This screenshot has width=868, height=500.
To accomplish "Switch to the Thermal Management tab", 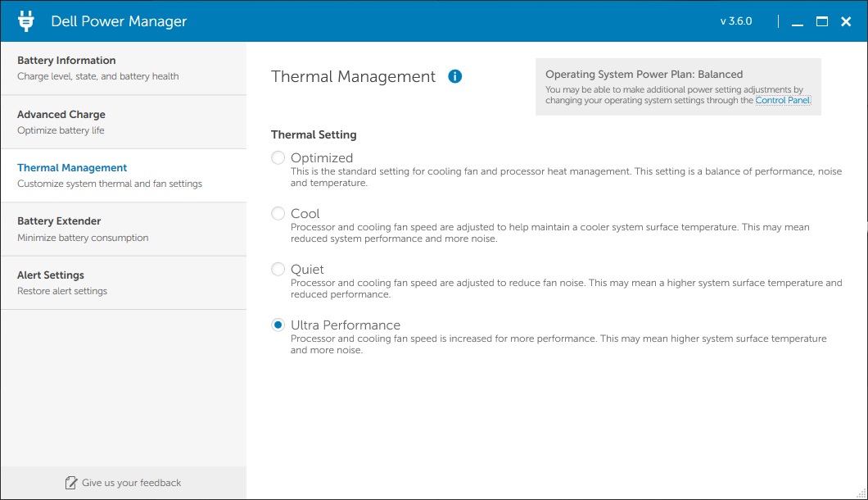I will click(x=124, y=175).
